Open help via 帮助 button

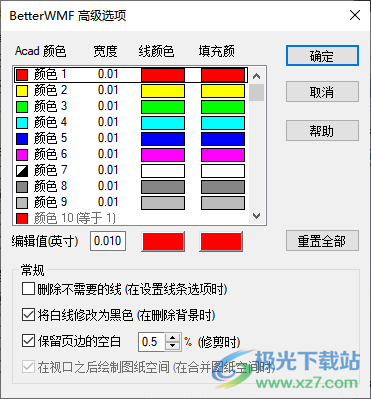pyautogui.click(x=322, y=130)
